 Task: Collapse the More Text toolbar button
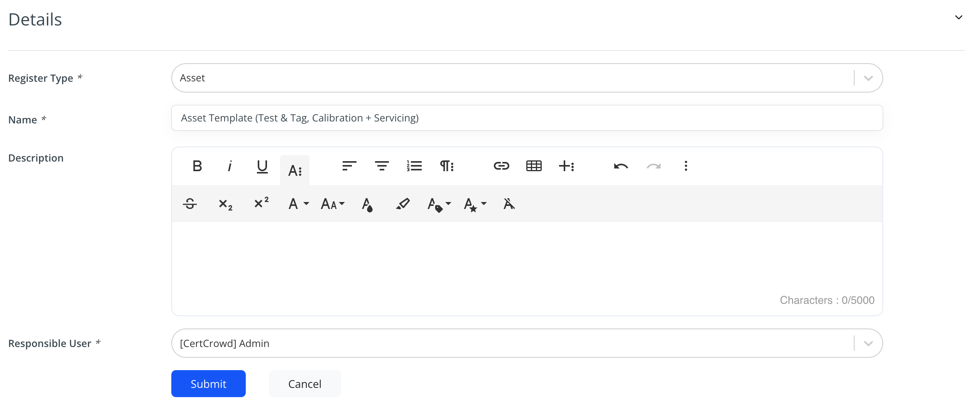click(x=295, y=170)
